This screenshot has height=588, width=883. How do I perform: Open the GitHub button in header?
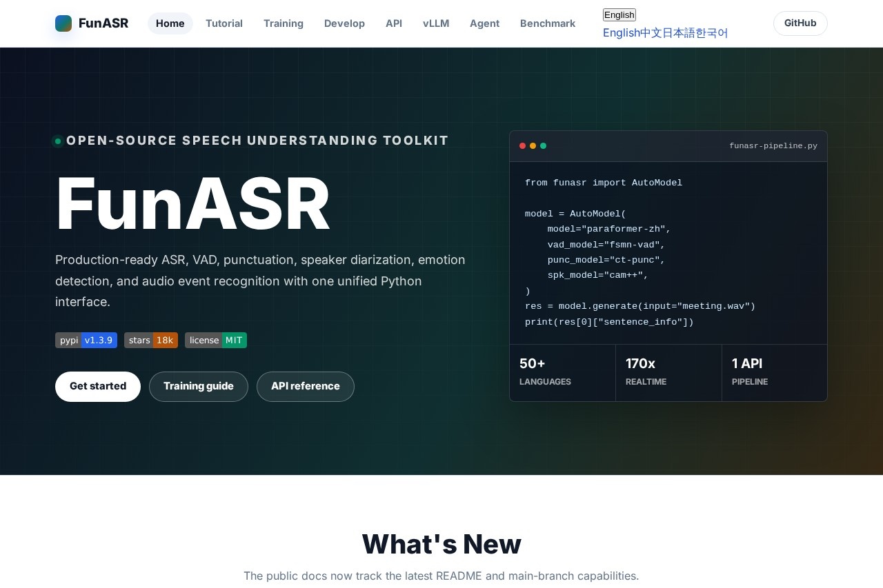[x=800, y=23]
